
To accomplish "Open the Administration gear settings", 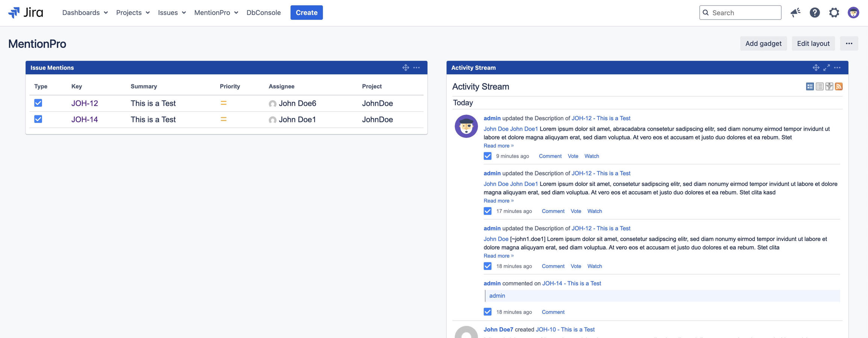I will coord(834,12).
